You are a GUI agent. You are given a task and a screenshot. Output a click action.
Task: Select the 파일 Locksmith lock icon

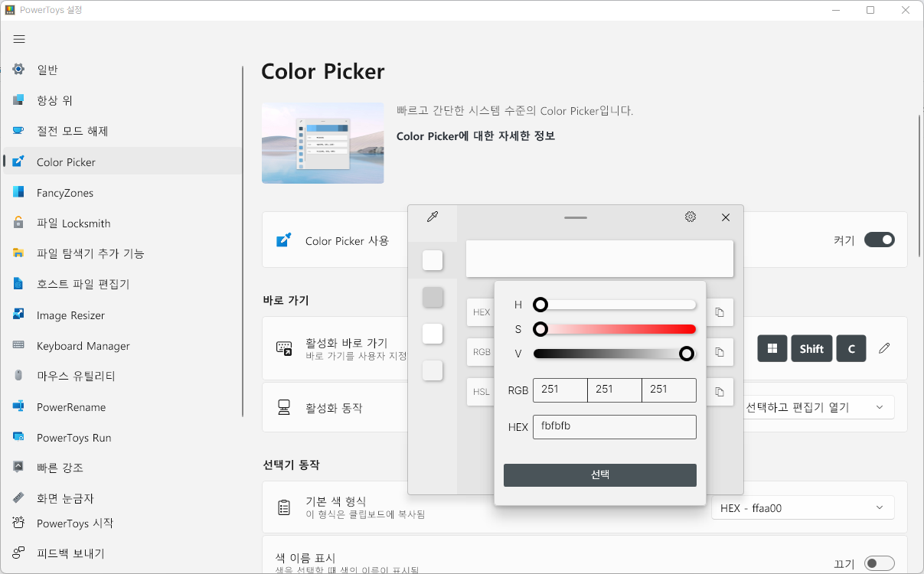click(19, 223)
